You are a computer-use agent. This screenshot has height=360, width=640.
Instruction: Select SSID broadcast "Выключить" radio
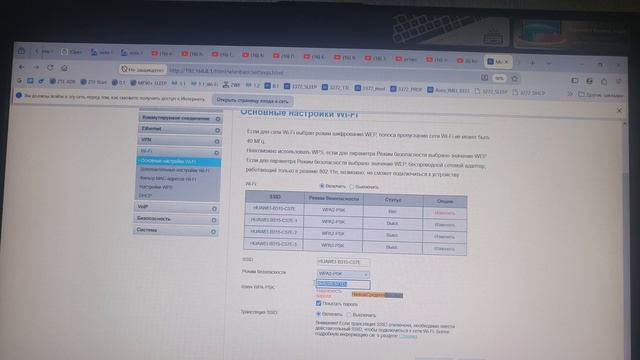[349, 315]
